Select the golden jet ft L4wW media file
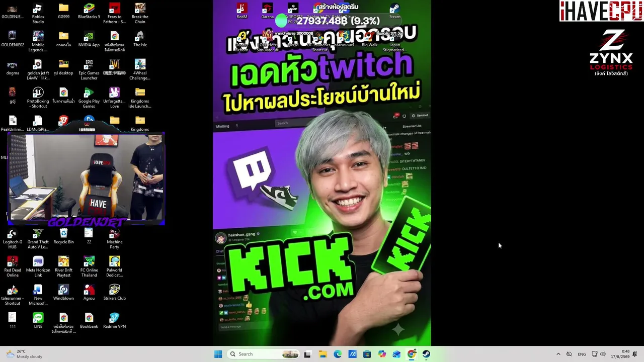 point(38,70)
